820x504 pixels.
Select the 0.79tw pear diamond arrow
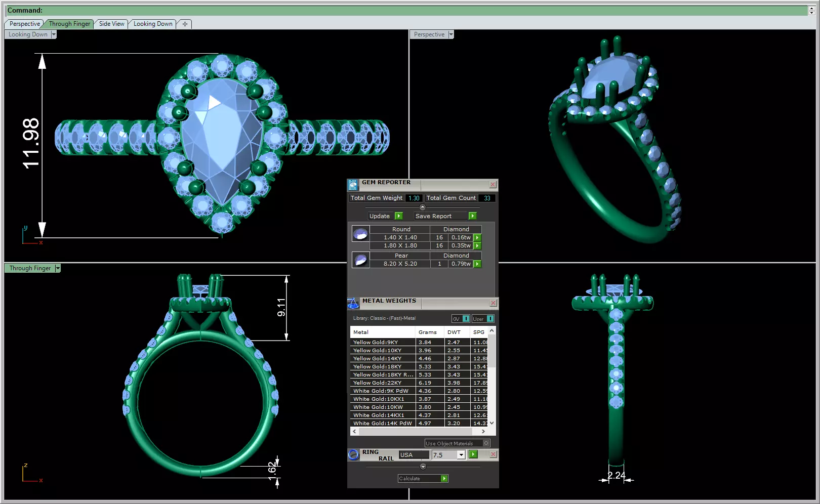coord(477,264)
